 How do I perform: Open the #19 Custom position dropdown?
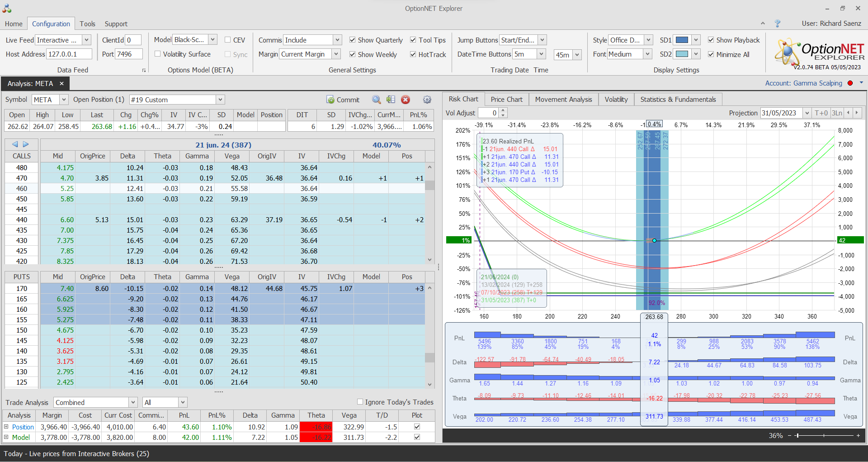point(220,100)
